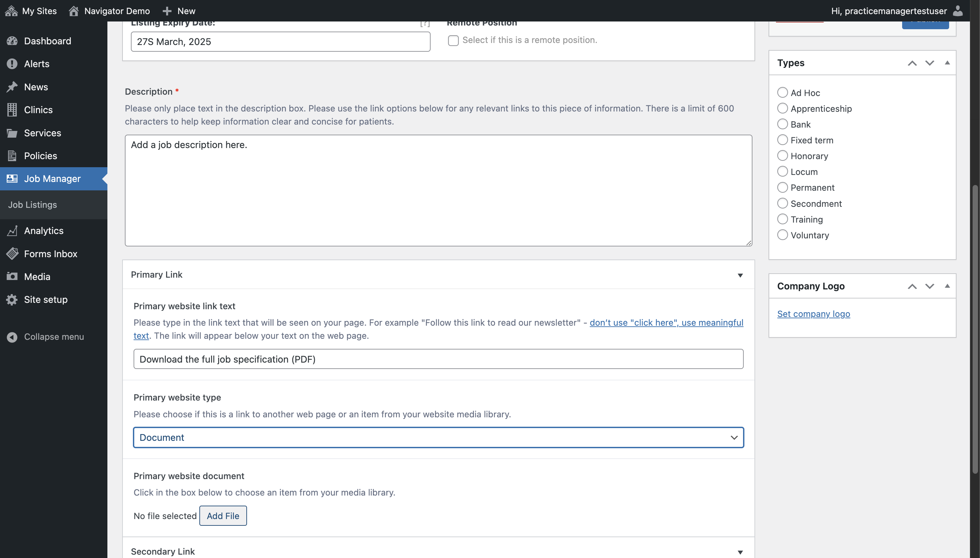Viewport: 980px width, 558px height.
Task: Click the Add File button
Action: [x=223, y=516]
